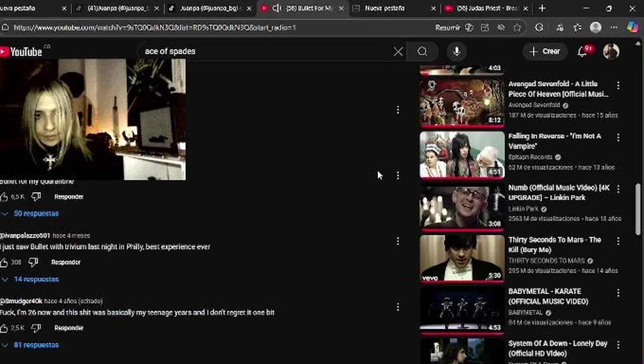The image size is (644, 364).
Task: Open The Kill (Bury Me) video title
Action: click(x=555, y=245)
